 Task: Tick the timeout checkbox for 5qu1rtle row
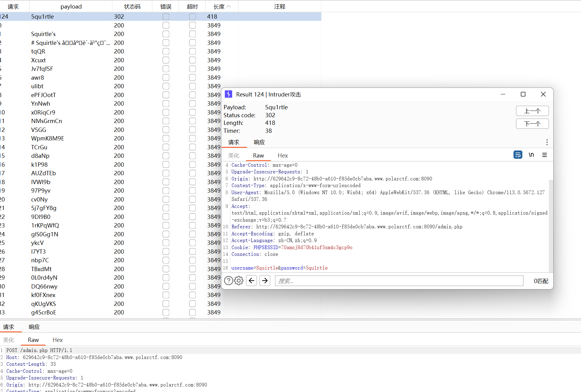pyautogui.click(x=192, y=16)
